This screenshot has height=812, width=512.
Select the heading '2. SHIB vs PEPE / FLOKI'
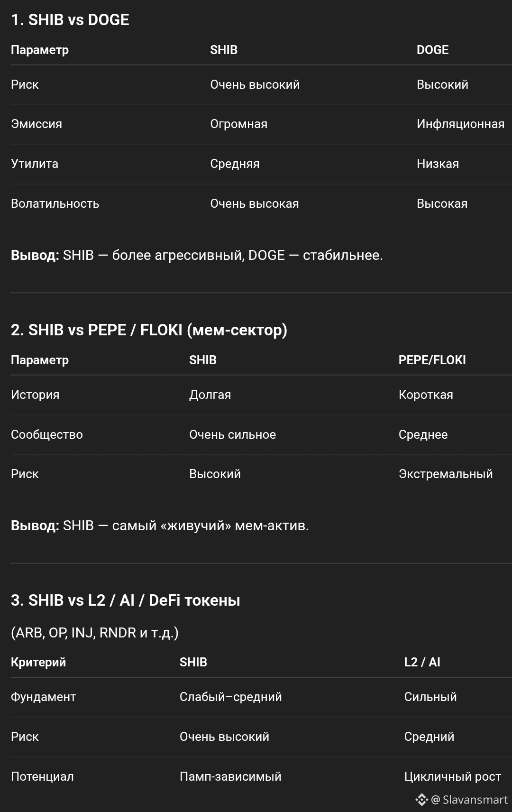pyautogui.click(x=149, y=330)
